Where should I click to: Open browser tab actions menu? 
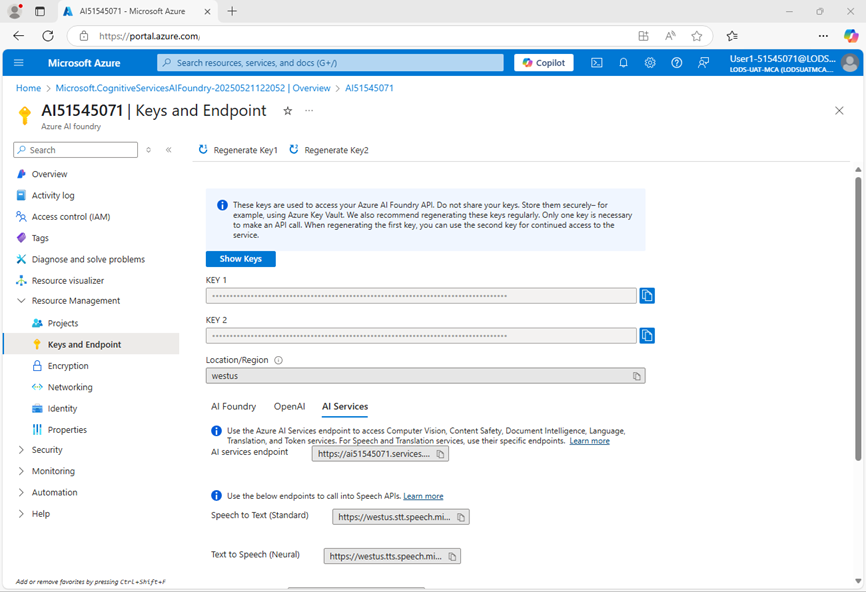tap(40, 11)
